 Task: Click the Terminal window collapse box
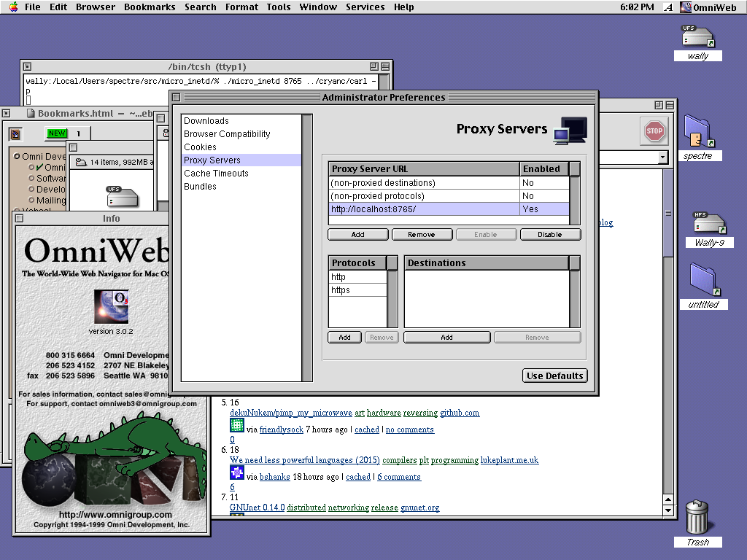click(385, 66)
